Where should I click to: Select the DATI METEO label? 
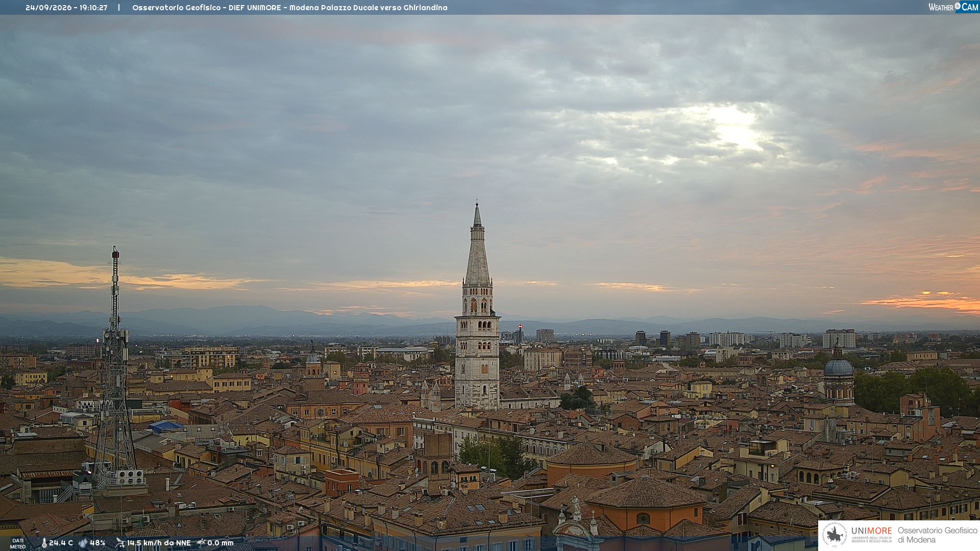18,543
